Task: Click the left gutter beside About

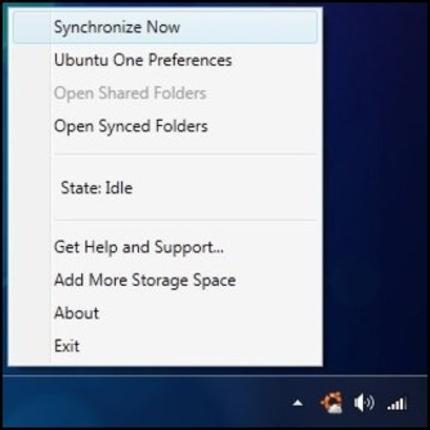Action: [x=30, y=313]
